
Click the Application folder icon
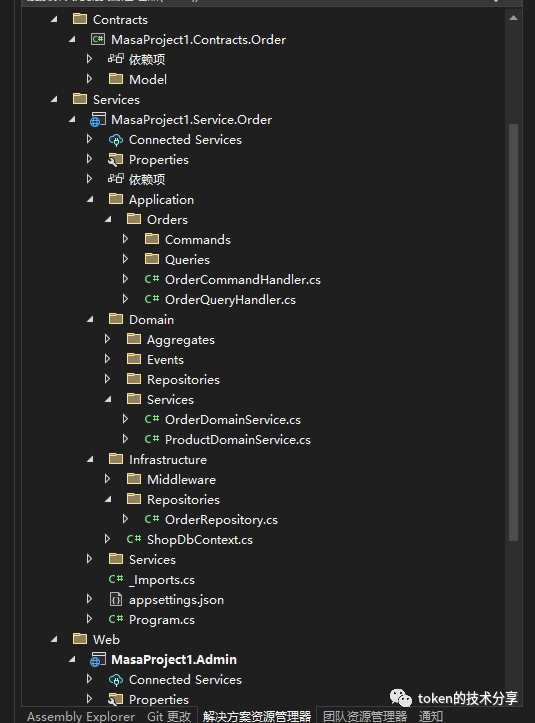point(116,199)
